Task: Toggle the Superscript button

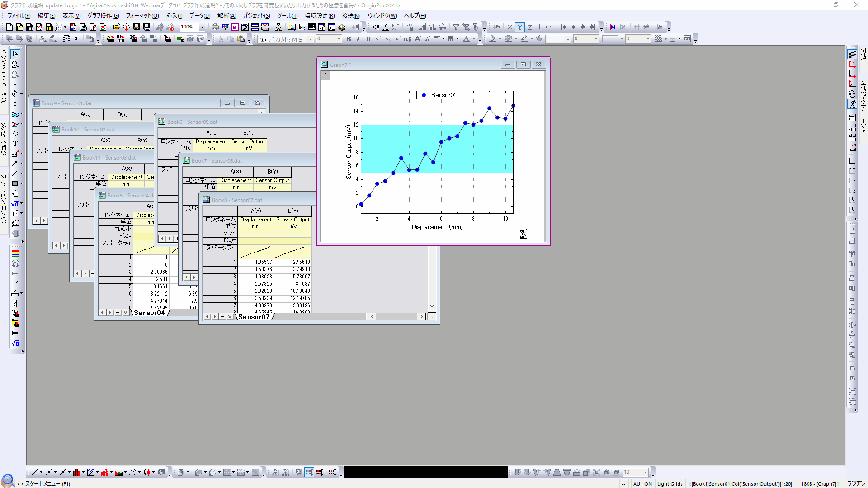Action: click(378, 39)
